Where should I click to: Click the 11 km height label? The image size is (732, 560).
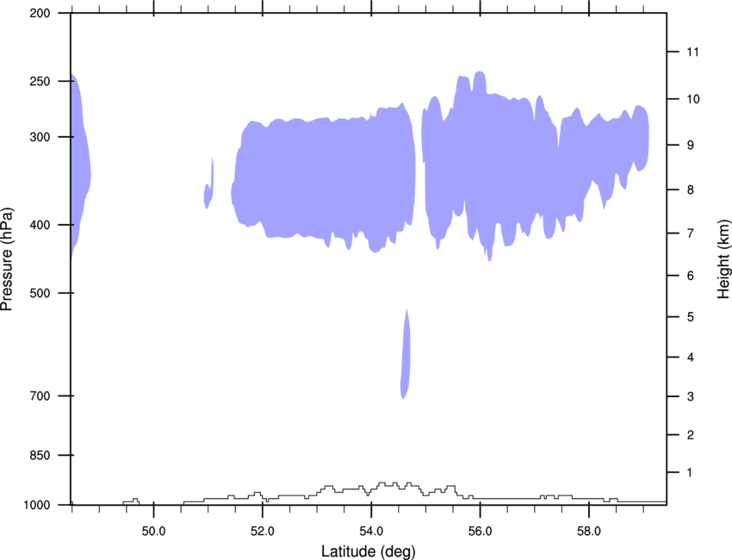[x=692, y=52]
